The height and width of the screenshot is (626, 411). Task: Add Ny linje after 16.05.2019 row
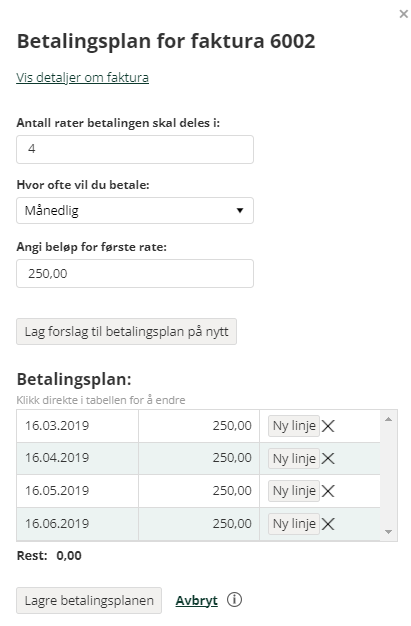point(294,491)
